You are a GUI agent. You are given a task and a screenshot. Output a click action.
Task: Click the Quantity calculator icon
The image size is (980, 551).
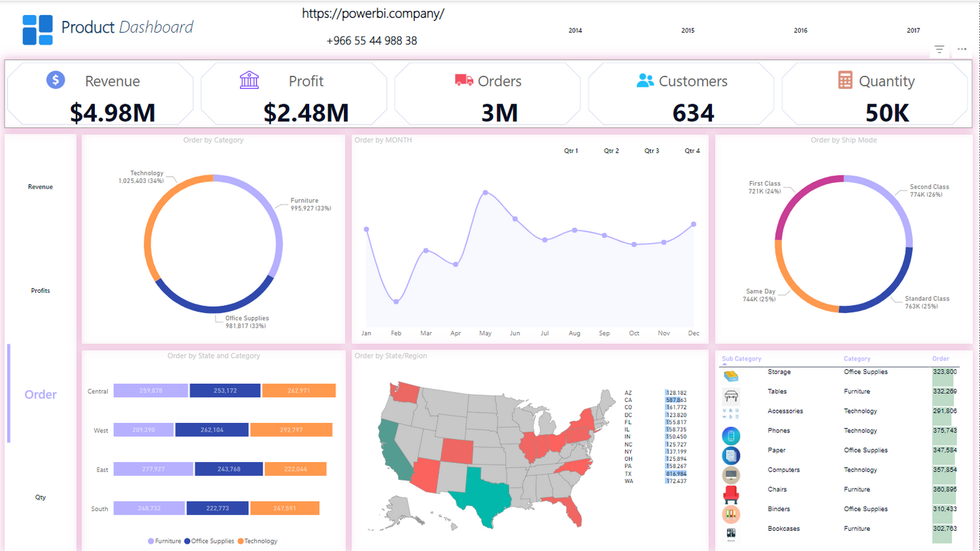coord(844,80)
